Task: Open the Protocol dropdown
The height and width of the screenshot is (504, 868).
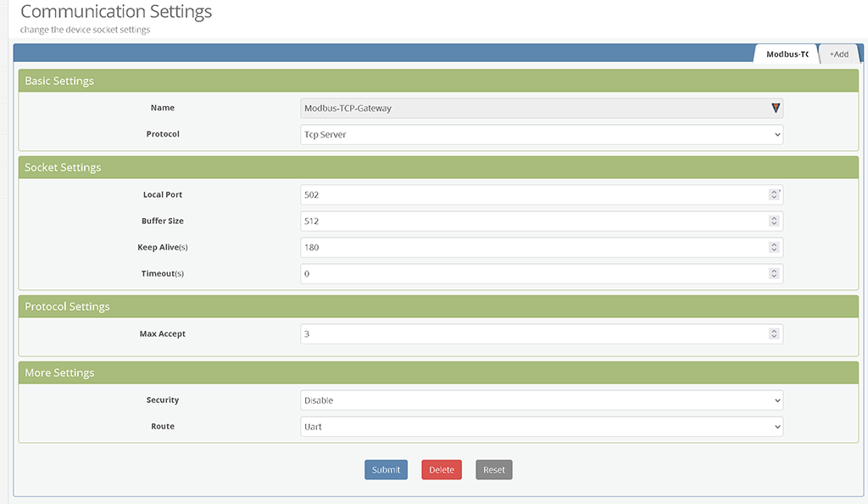Action: pos(542,135)
